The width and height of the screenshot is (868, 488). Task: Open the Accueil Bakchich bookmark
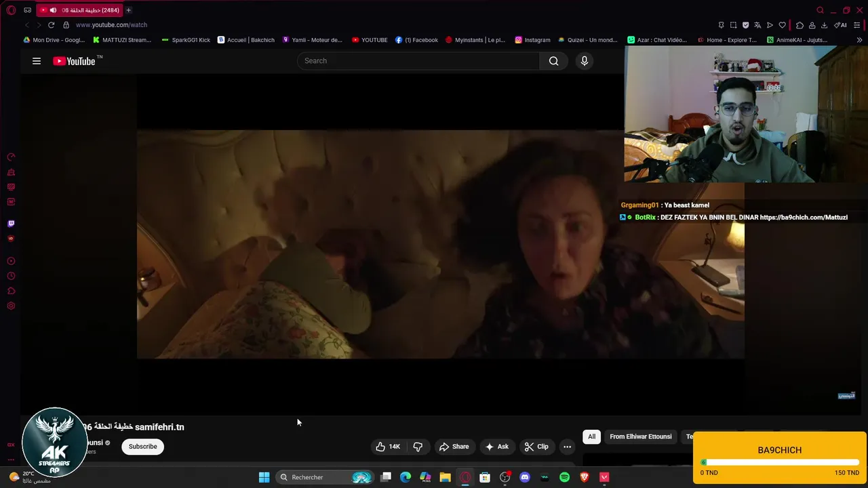point(245,40)
